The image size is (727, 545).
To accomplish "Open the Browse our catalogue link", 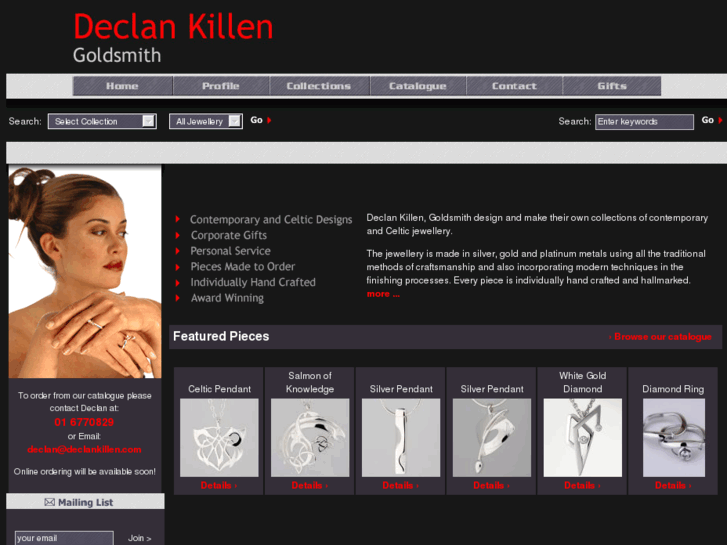I will click(x=660, y=337).
